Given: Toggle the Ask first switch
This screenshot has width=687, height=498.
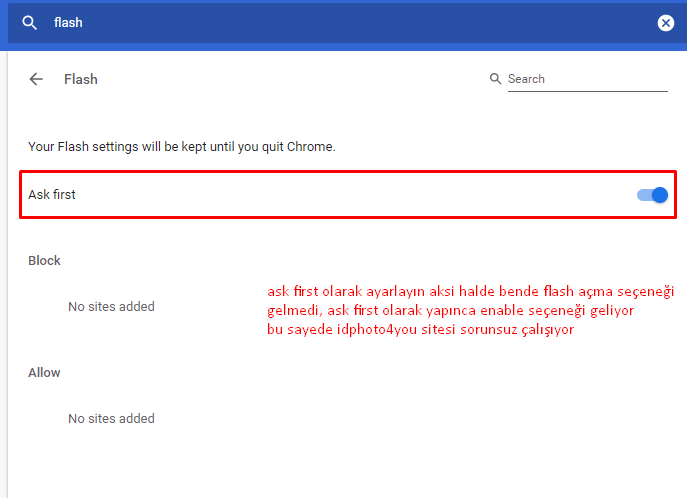Looking at the screenshot, I should [x=652, y=195].
